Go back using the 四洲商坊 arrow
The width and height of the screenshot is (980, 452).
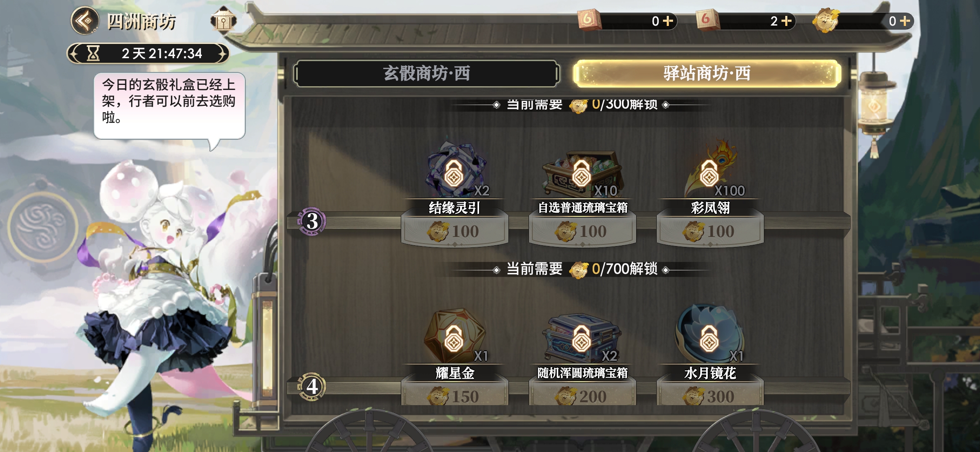pos(85,20)
